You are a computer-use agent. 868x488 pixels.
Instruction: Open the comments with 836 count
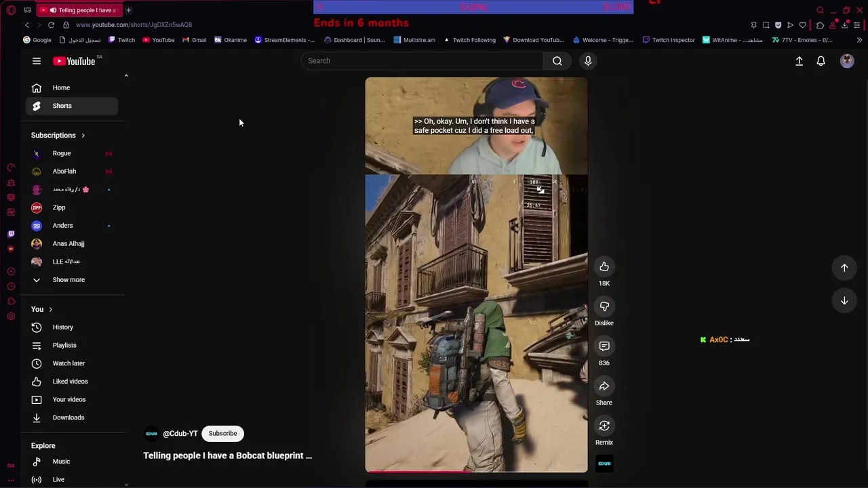[x=604, y=346]
